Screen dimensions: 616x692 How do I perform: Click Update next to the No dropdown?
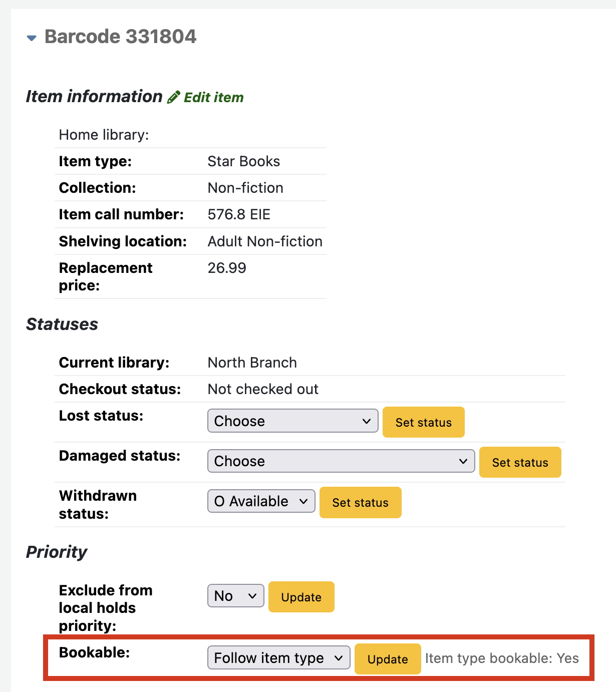tap(301, 597)
